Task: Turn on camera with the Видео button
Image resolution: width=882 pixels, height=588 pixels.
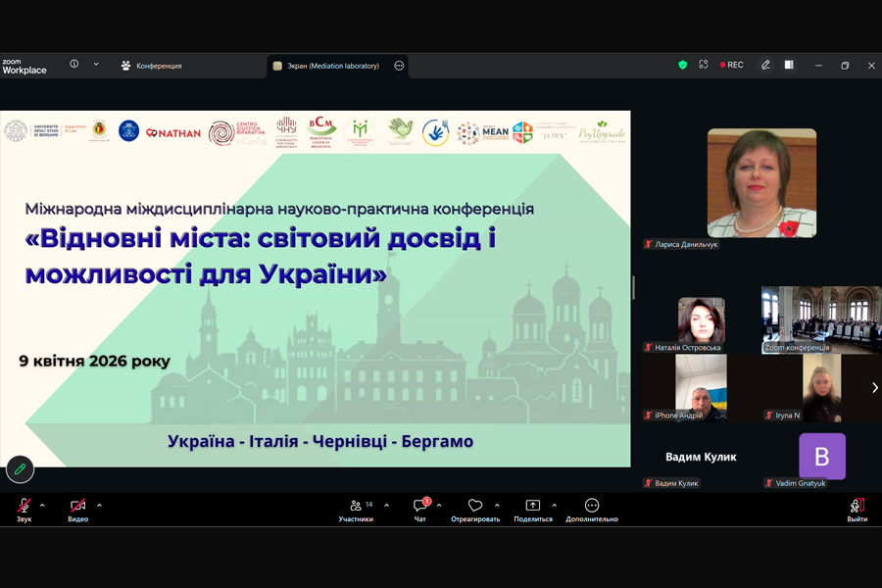Action: tap(77, 510)
